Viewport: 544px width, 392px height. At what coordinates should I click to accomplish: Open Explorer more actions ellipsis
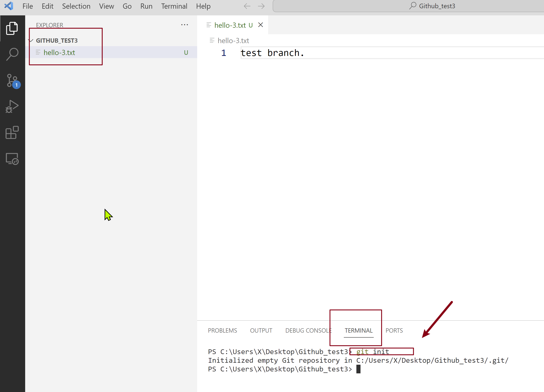tap(184, 25)
